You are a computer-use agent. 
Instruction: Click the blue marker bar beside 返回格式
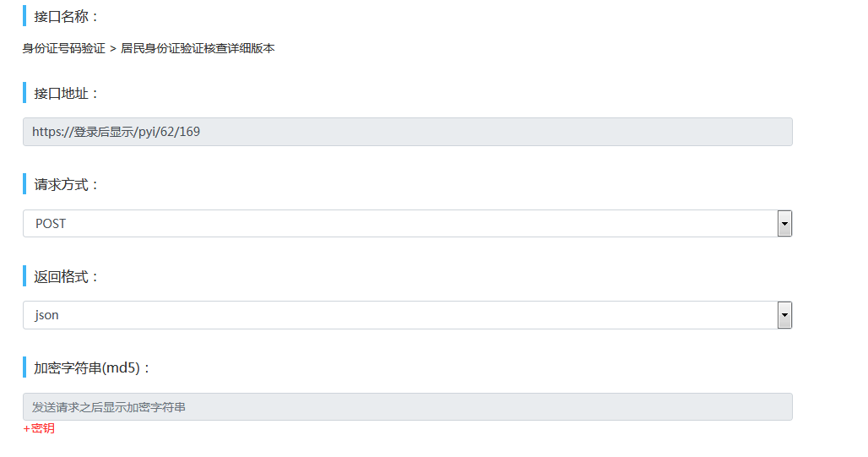click(x=24, y=276)
